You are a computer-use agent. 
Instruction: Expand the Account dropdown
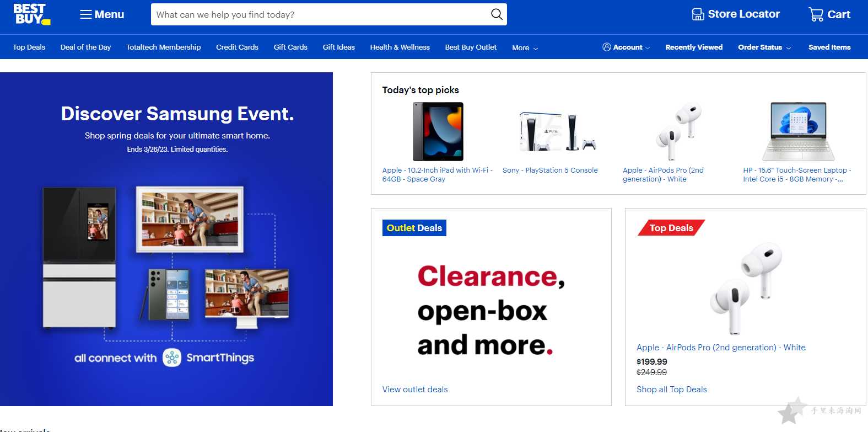click(x=626, y=47)
